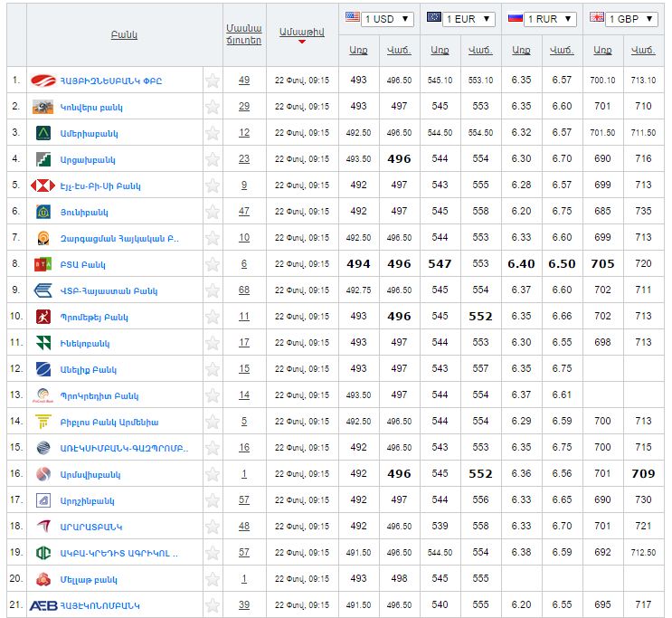
Task: Toggle favorite star for Արմսվիսբանկ row 16
Action: click(x=213, y=474)
